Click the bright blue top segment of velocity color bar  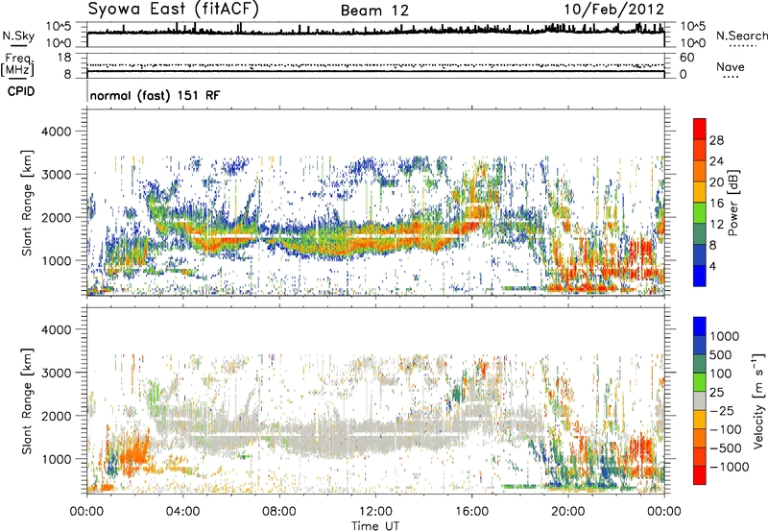click(700, 326)
